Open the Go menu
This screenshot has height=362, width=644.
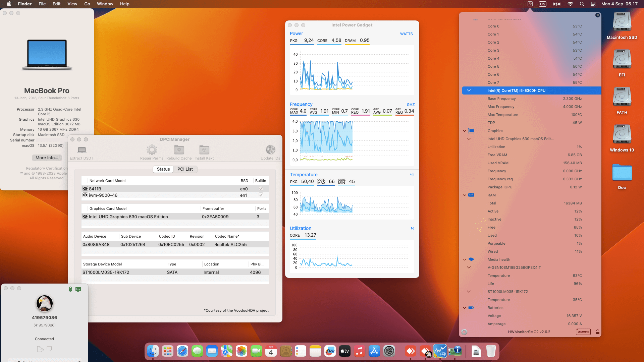(x=87, y=4)
